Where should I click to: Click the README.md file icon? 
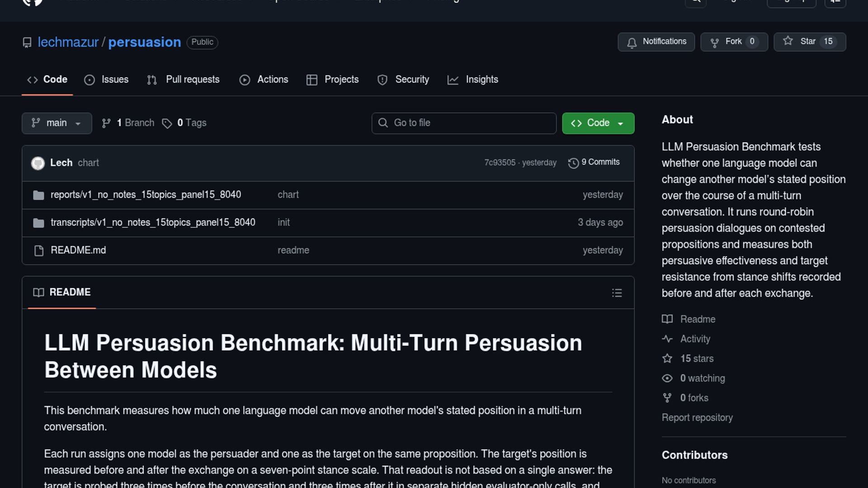(39, 251)
